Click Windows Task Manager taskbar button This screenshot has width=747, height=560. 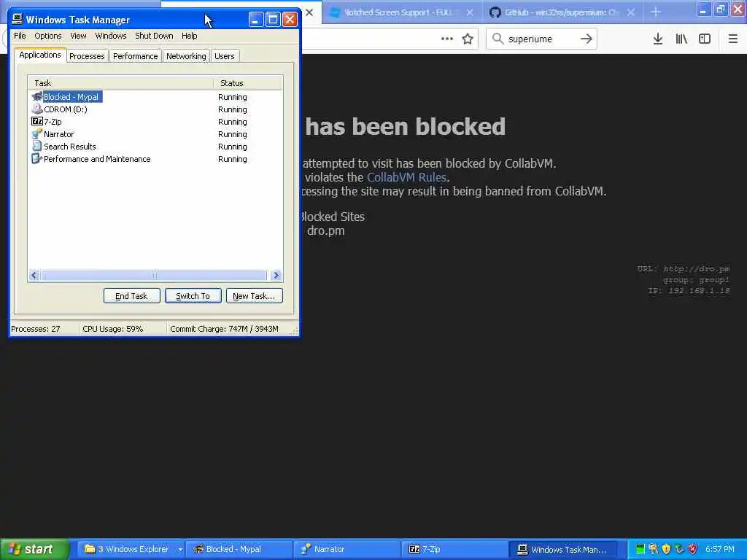click(563, 549)
